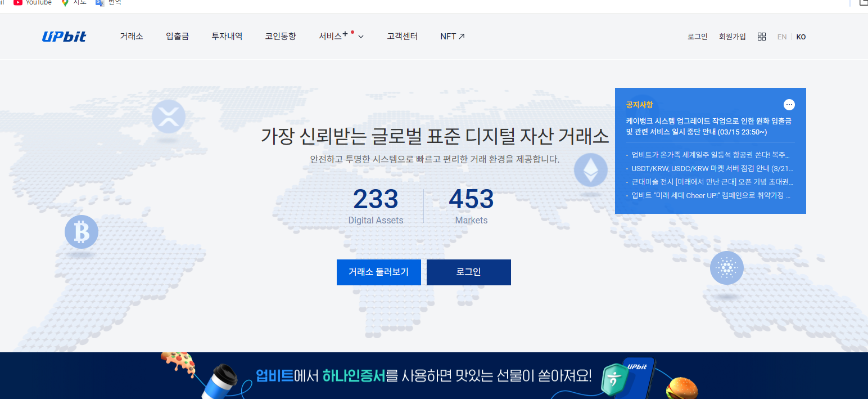Screen dimensions: 868x399
Task: Open 고객센터 page
Action: (x=402, y=37)
